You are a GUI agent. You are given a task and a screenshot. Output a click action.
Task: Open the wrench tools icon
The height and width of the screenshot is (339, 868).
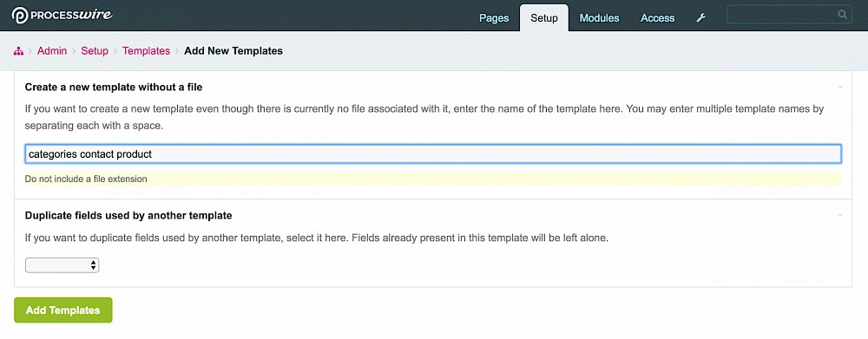pyautogui.click(x=700, y=17)
